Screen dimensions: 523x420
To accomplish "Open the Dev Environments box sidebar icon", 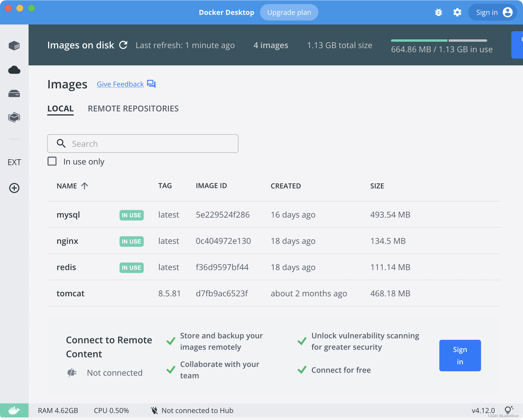I will [x=14, y=118].
